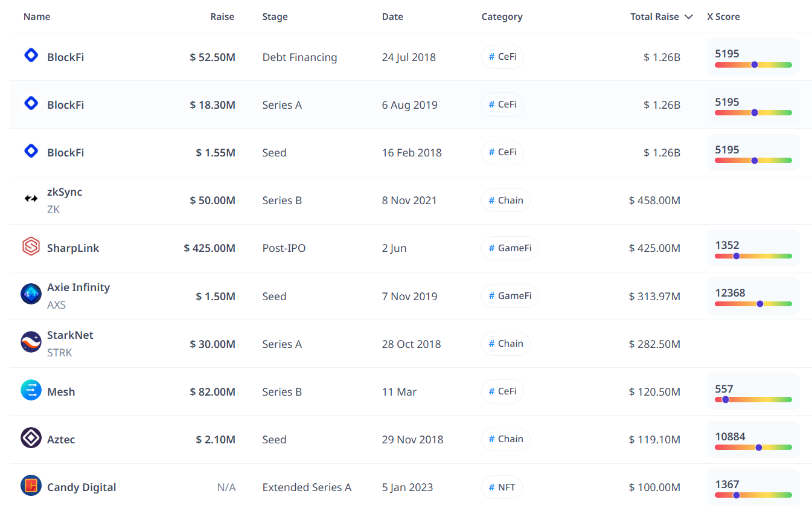This screenshot has width=812, height=511.
Task: Click the $ 18.30M raise amount
Action: tap(213, 105)
